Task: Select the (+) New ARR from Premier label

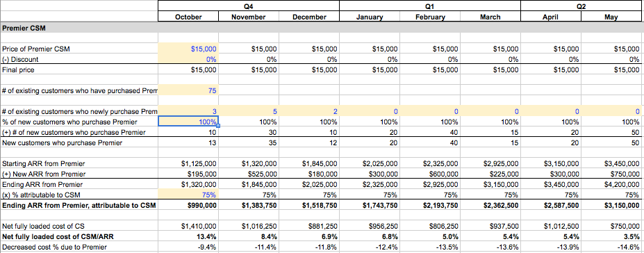Action: pos(44,174)
